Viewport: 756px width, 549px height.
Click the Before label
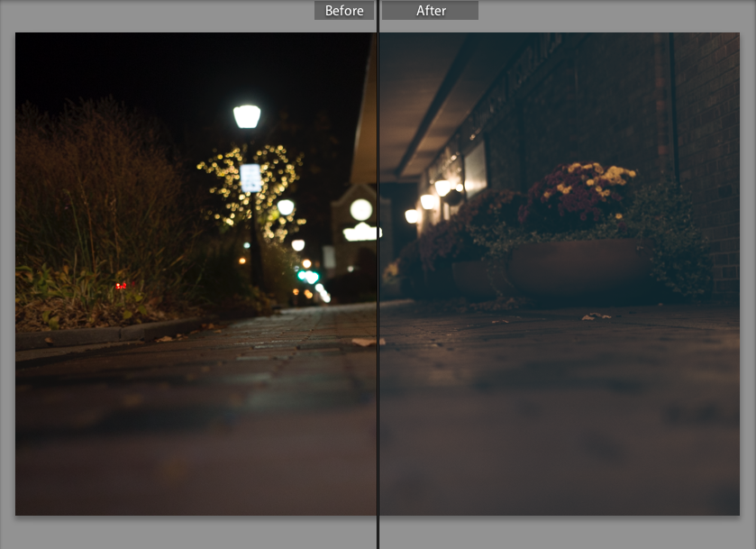click(x=344, y=11)
